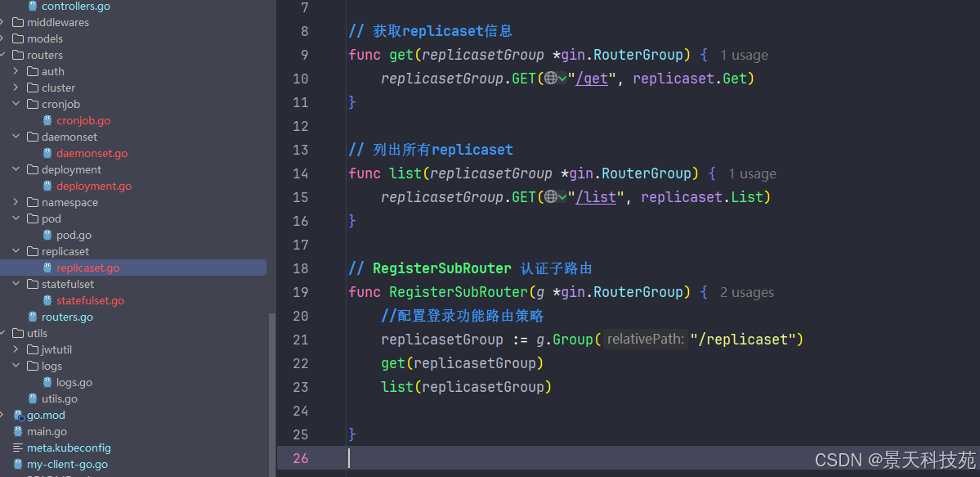The width and height of the screenshot is (980, 477).
Task: Click the project tree vertical scrollbar
Action: (271, 394)
